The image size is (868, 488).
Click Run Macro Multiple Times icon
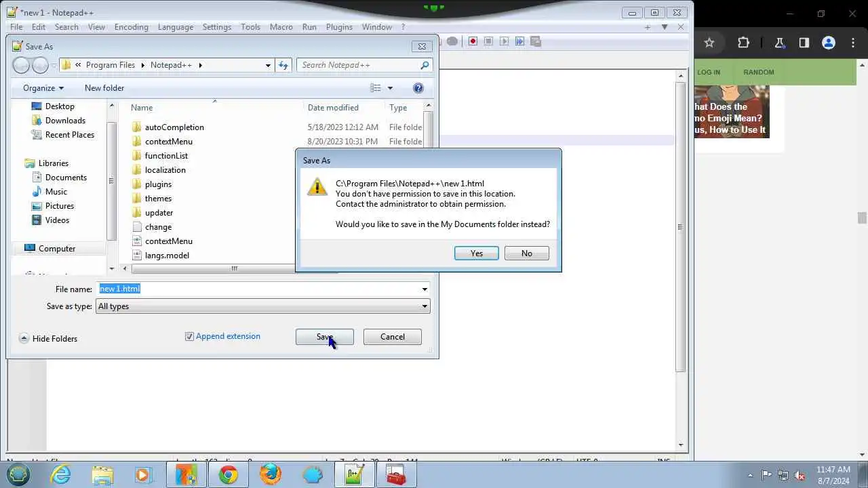[519, 41]
